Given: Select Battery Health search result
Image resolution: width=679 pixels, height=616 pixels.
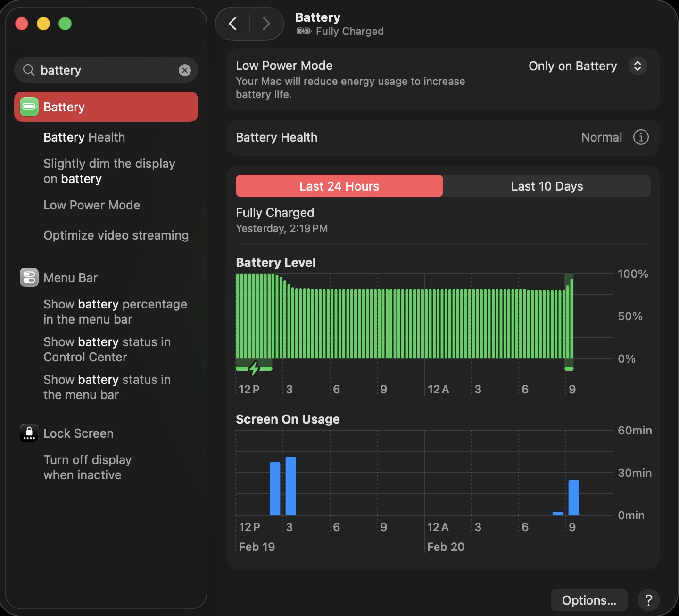Looking at the screenshot, I should [x=84, y=137].
